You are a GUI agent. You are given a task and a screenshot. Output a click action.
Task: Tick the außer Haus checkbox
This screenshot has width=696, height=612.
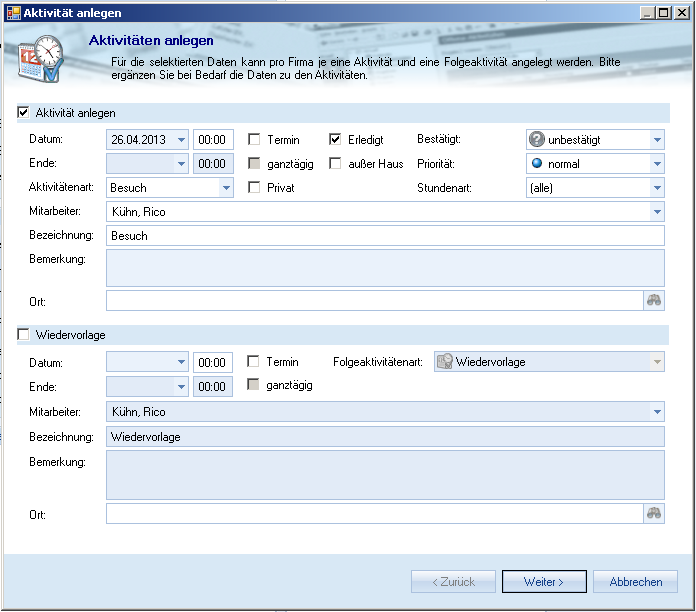click(336, 164)
